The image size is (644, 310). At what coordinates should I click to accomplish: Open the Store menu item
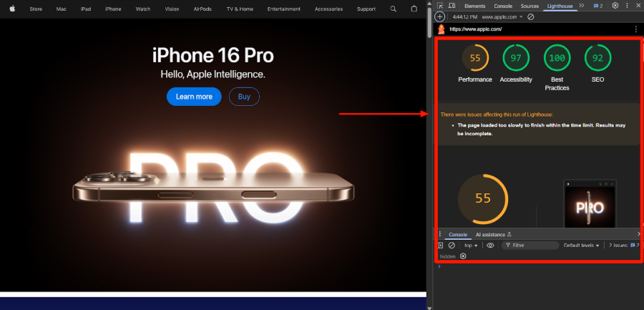click(x=36, y=9)
